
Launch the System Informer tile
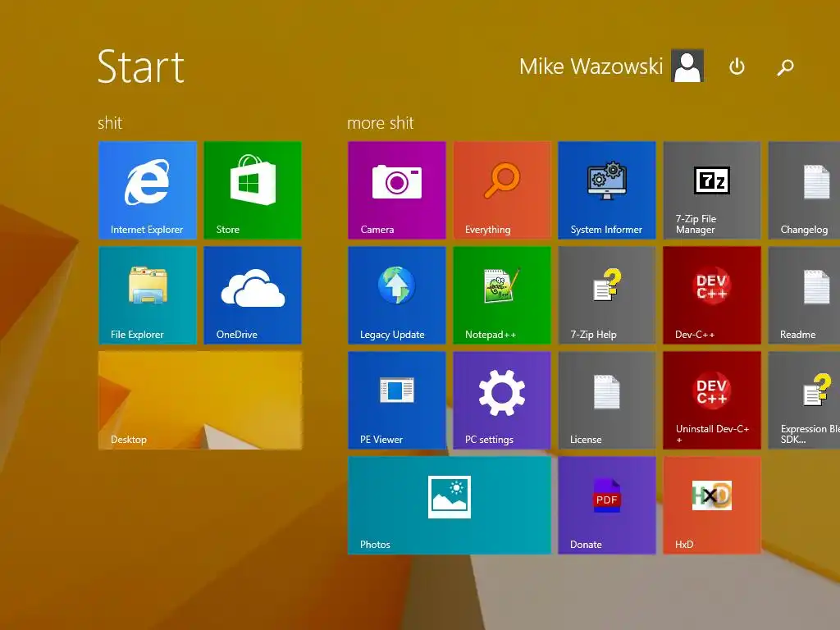[606, 190]
